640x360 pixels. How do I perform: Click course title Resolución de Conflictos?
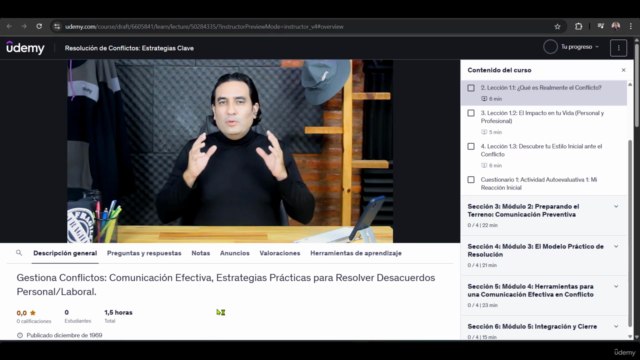(x=129, y=48)
